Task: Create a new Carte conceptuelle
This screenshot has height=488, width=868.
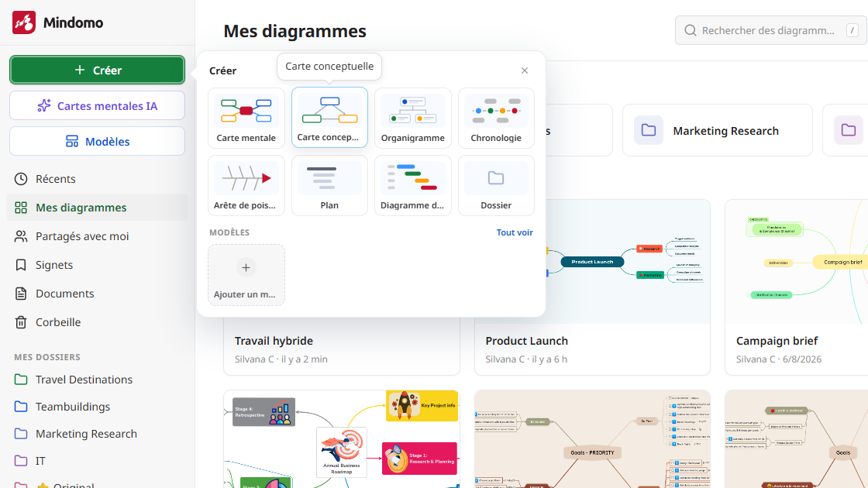Action: (329, 118)
